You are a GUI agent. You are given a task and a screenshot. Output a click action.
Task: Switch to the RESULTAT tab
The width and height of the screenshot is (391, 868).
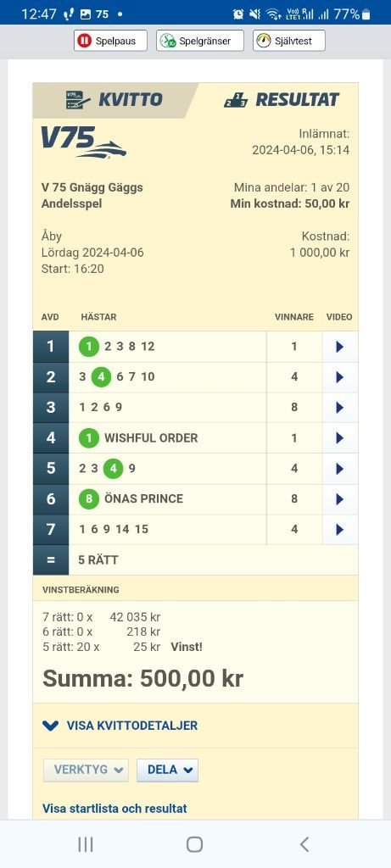click(282, 100)
